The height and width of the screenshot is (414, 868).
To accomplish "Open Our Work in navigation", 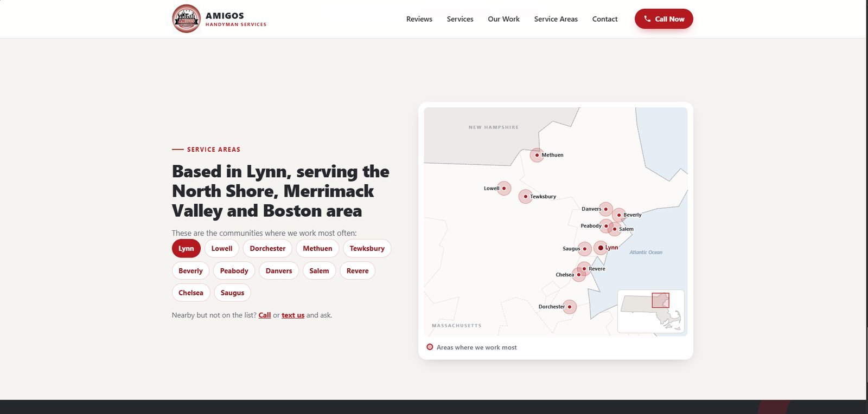I will pyautogui.click(x=503, y=19).
